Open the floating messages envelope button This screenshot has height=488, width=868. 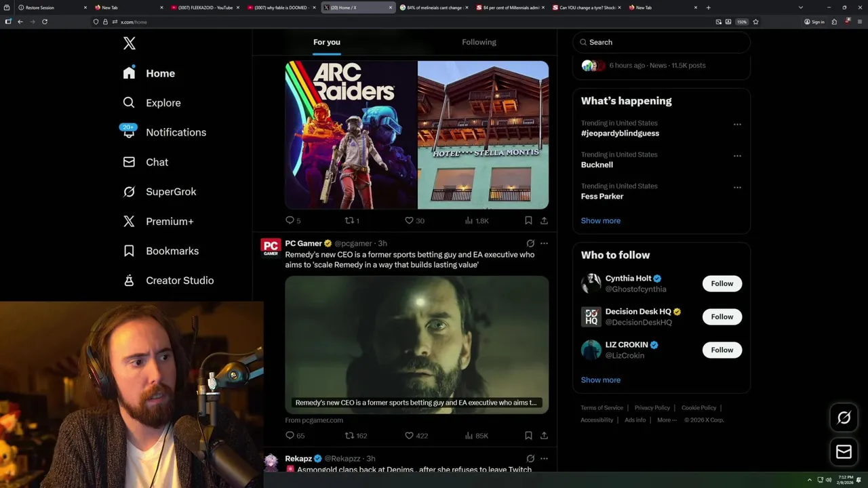click(844, 451)
